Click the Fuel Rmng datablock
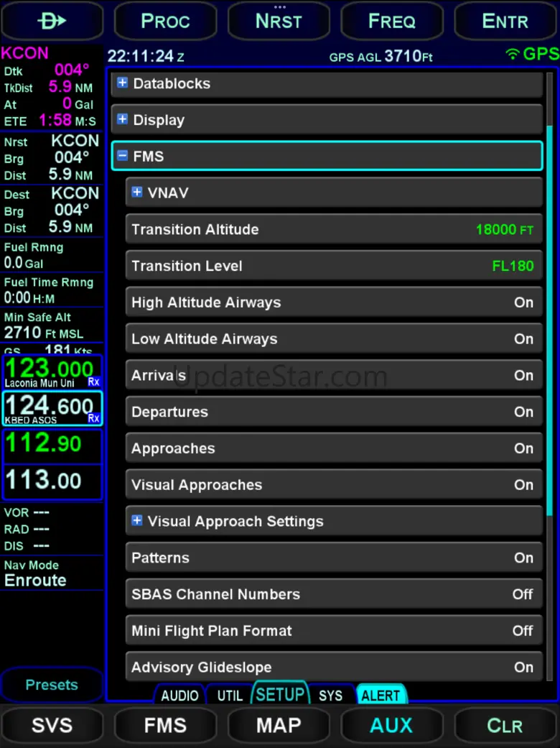 52,255
